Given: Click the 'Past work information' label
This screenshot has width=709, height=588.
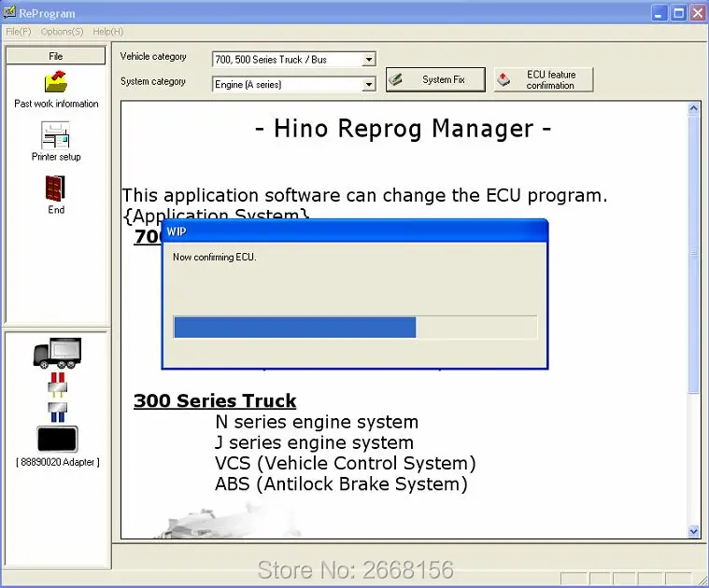Looking at the screenshot, I should (56, 104).
